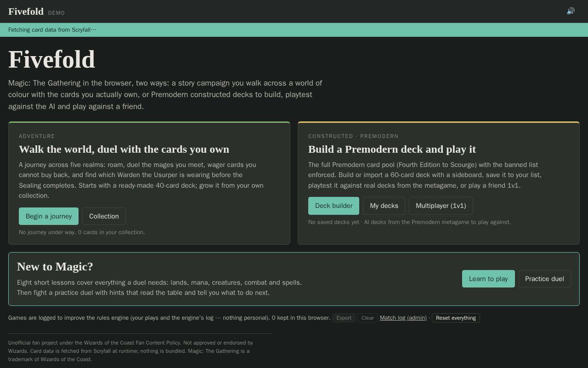Image resolution: width=588 pixels, height=368 pixels.
Task: Start a Practice duel
Action: [x=544, y=279]
